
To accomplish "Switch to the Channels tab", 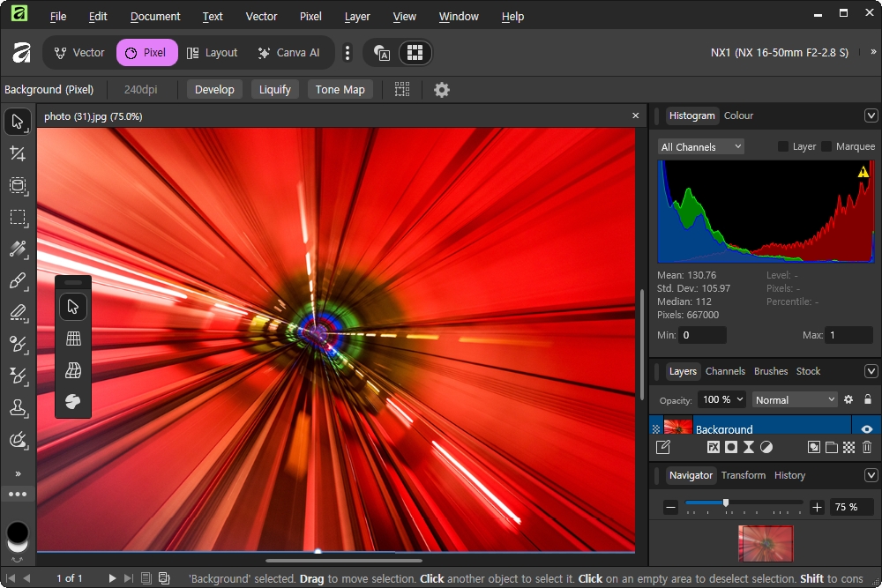I will [725, 371].
